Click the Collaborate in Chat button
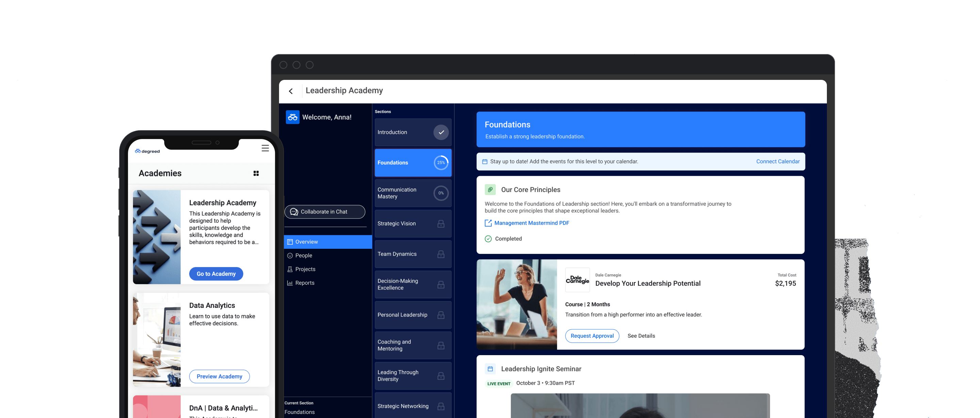This screenshot has height=418, width=980. [325, 212]
